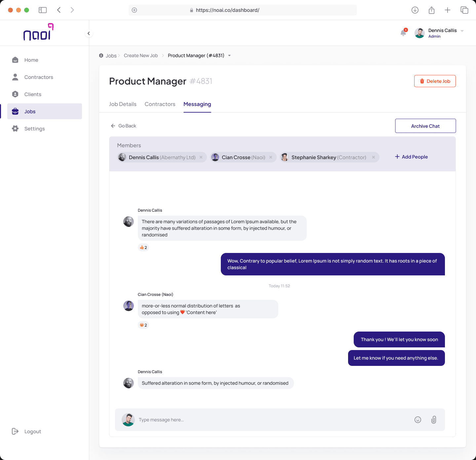Click 'Let me know if you need anything else.' message

(x=396, y=358)
